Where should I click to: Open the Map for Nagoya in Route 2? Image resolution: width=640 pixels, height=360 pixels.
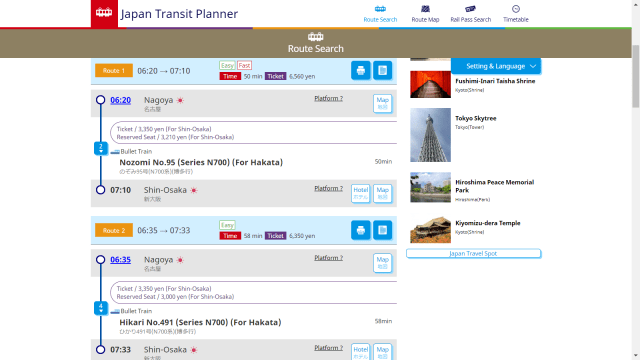pyautogui.click(x=382, y=263)
